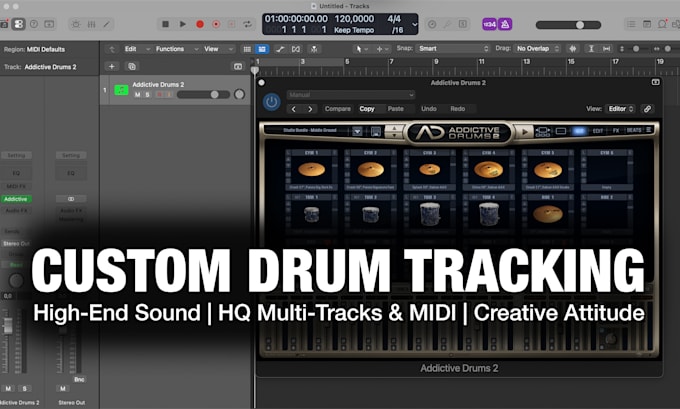Screen dimensions: 680x409
Task: Toggle the Metronome click button
Action: tap(505, 24)
